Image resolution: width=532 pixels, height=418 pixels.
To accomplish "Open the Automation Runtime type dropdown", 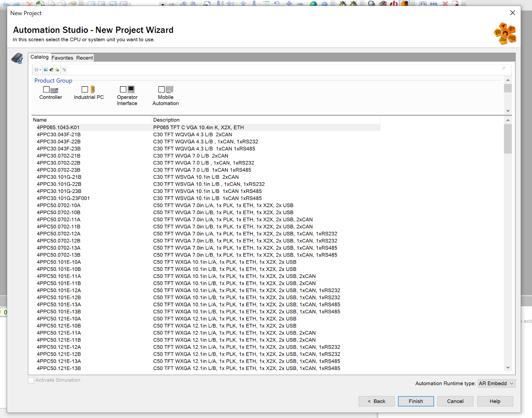I will 496,383.
